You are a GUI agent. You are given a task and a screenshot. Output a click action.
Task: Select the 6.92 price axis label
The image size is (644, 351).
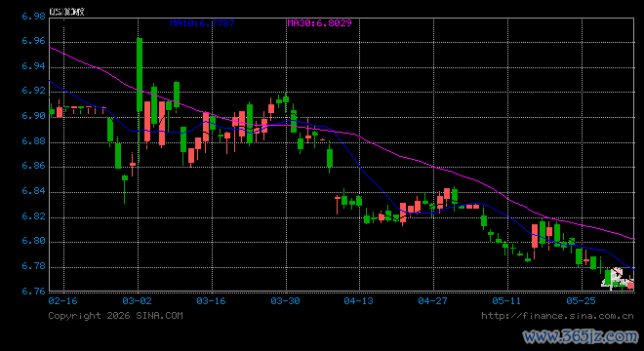coord(34,91)
